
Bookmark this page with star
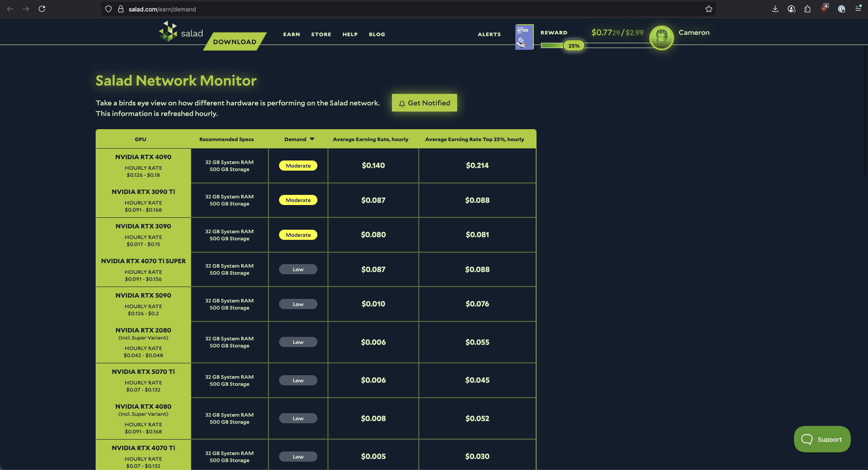click(708, 9)
